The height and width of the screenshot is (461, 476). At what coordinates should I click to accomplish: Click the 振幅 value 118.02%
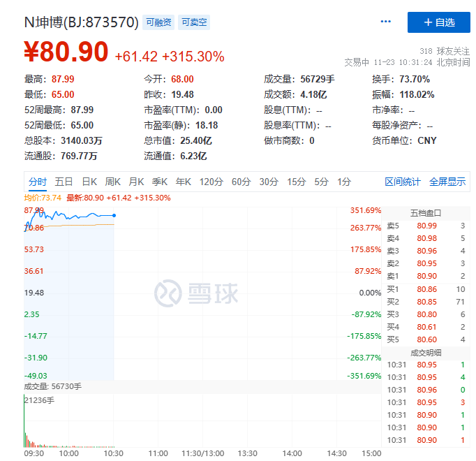417,94
